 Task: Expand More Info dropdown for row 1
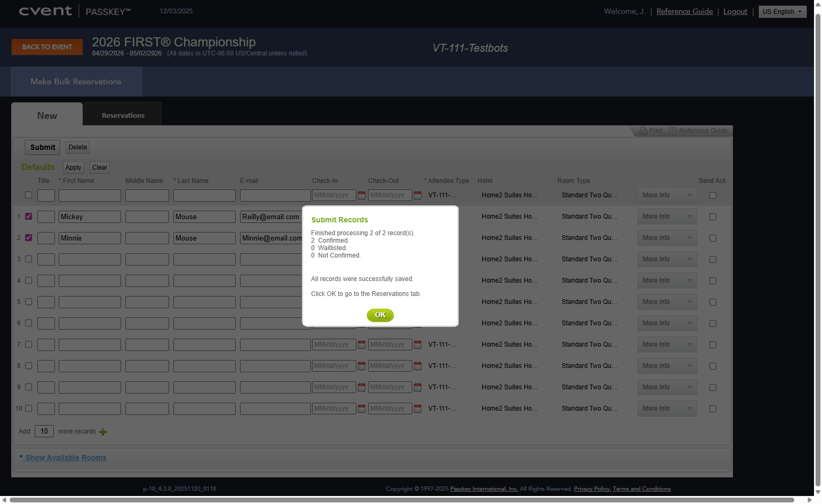pyautogui.click(x=667, y=217)
